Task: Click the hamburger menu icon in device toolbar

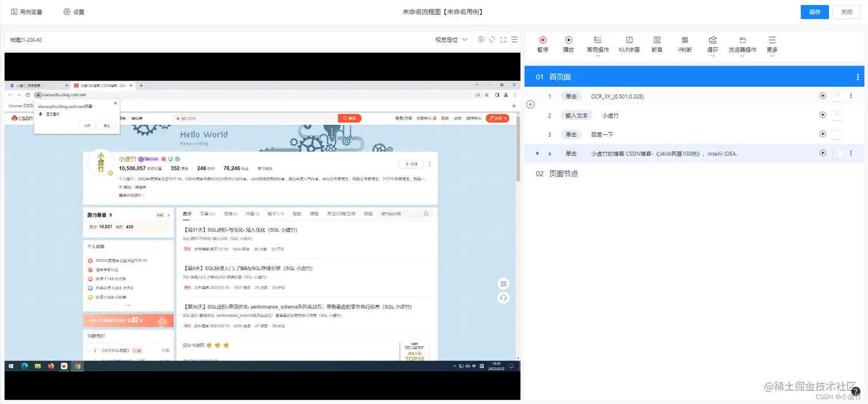Action: point(514,40)
